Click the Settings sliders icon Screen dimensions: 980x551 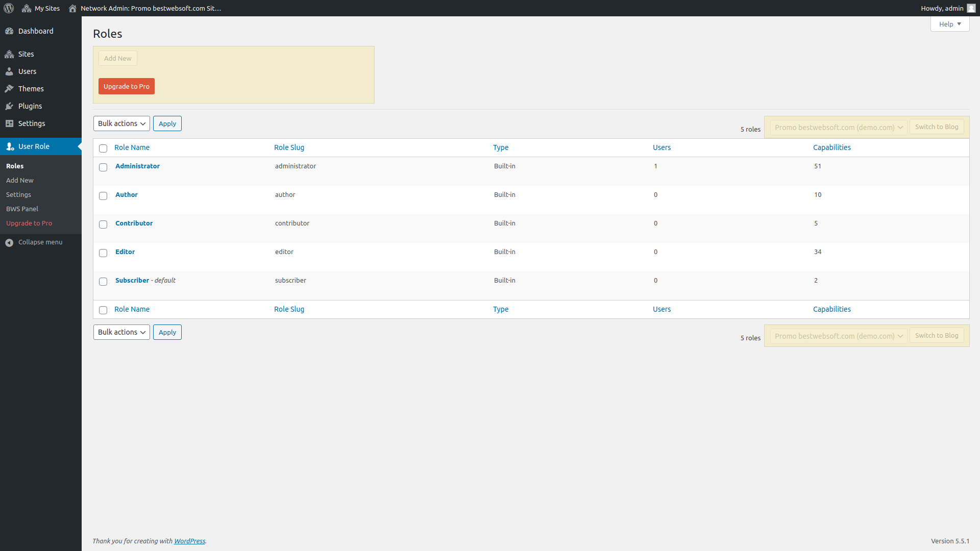click(x=9, y=123)
